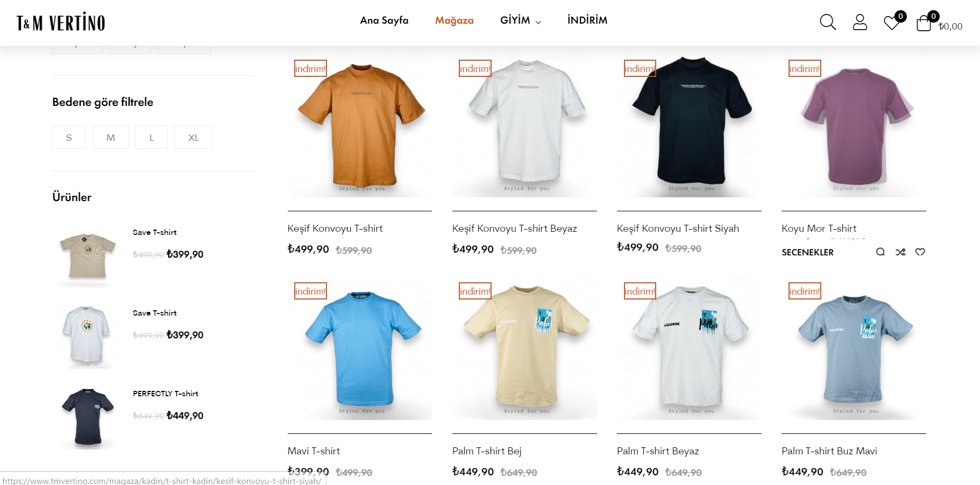Filter by size M
This screenshot has height=485, width=980.
point(111,137)
